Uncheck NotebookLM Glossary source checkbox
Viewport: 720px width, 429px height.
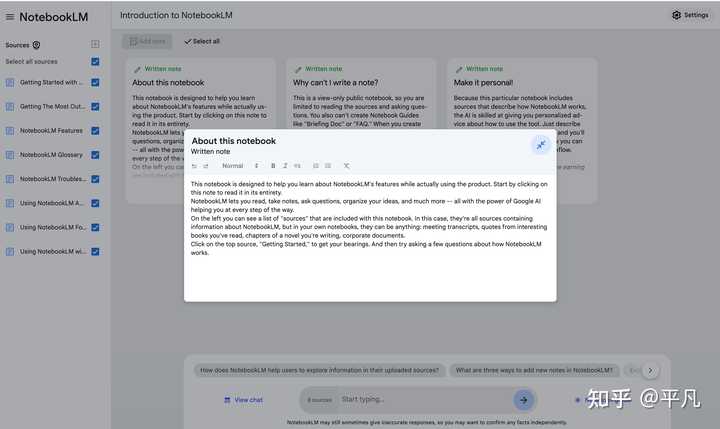(x=95, y=155)
